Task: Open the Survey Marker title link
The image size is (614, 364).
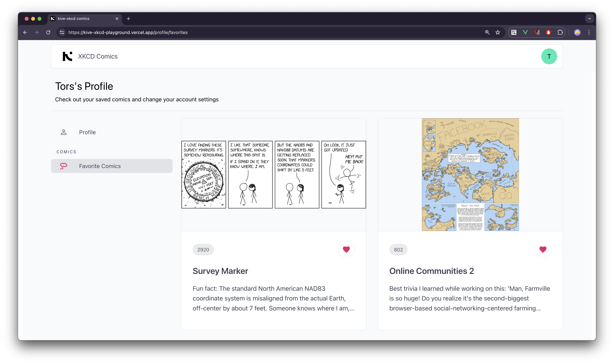Action: (220, 271)
